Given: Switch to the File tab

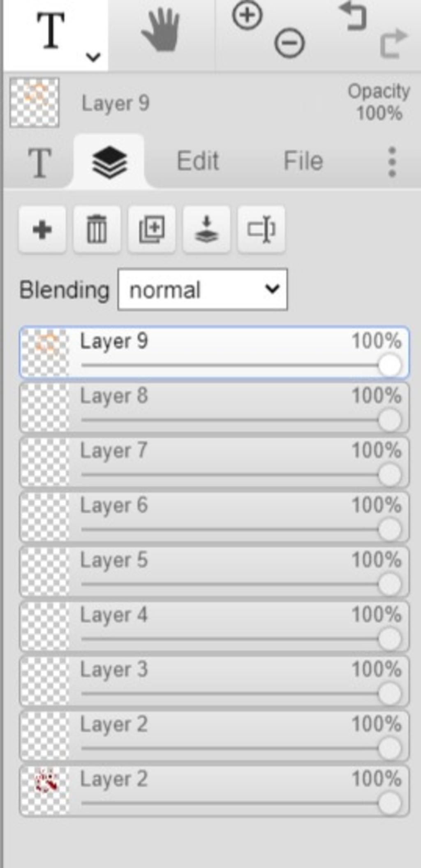Looking at the screenshot, I should point(303,161).
